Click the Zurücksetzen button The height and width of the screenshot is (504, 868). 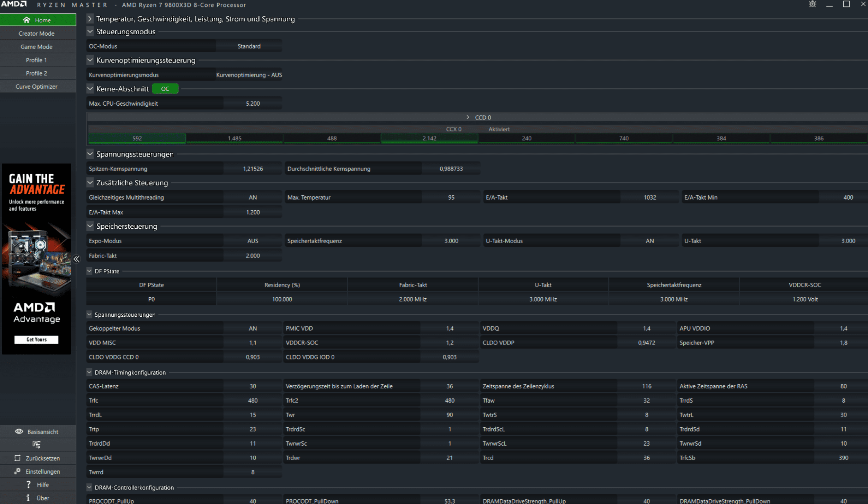point(38,458)
